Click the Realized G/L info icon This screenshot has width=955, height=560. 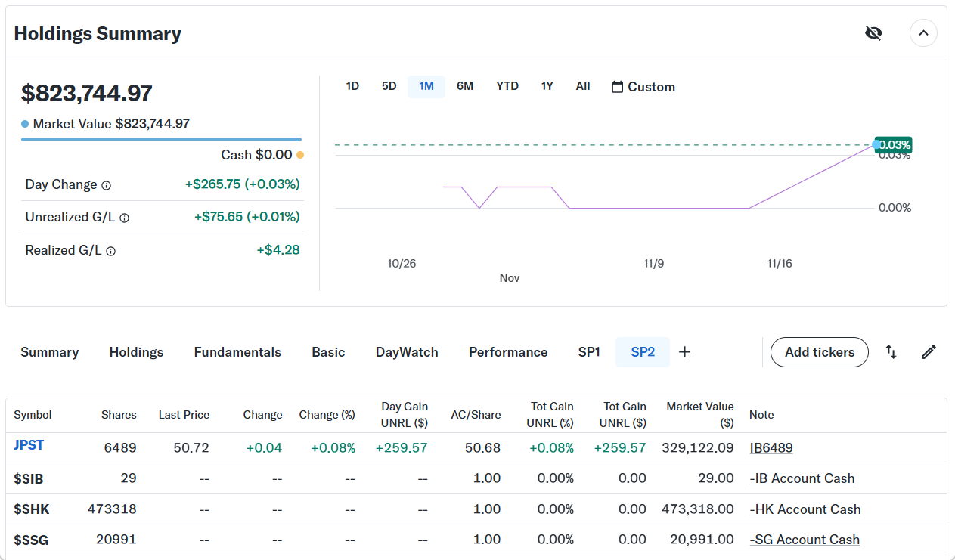click(111, 251)
